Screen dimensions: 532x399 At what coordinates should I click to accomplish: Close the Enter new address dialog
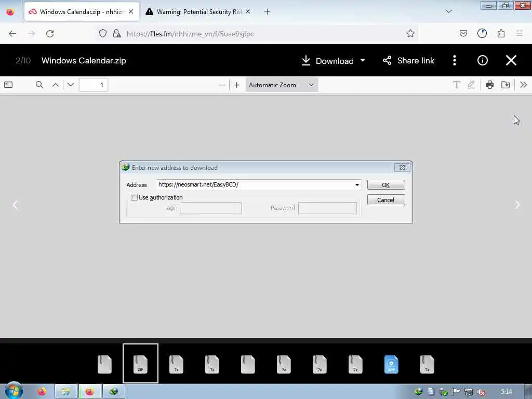click(x=402, y=167)
